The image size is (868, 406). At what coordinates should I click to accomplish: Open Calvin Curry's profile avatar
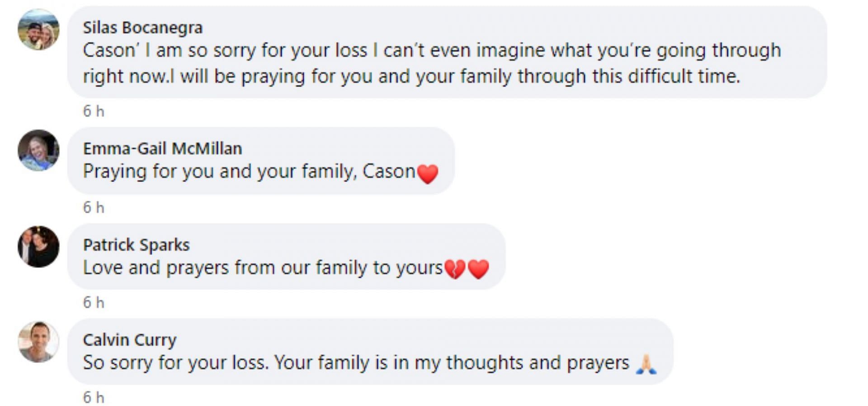click(38, 342)
